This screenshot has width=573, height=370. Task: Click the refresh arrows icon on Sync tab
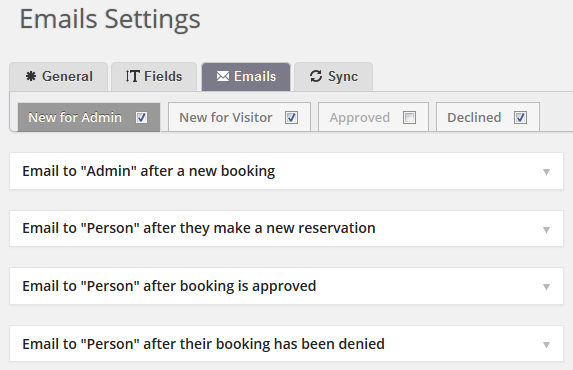[316, 76]
